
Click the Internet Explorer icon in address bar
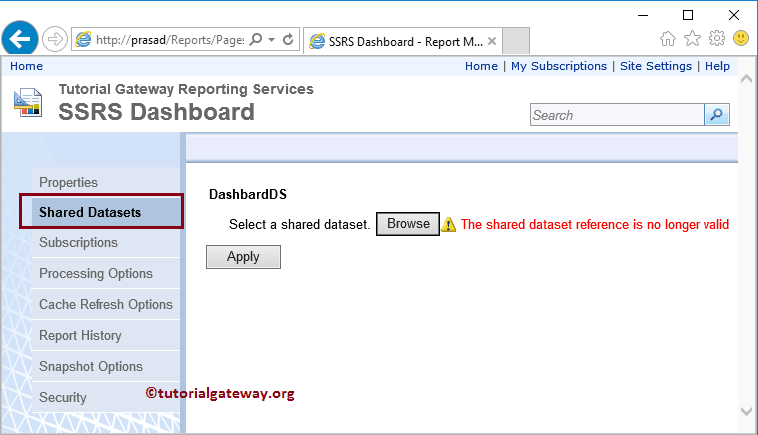click(83, 40)
